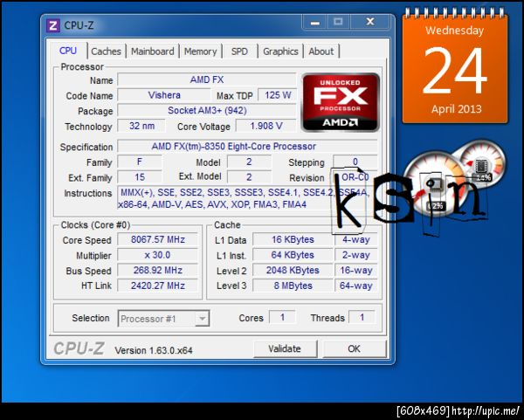Expand the Processor #1 selection dropdown
The image size is (524, 420).
tap(202, 319)
